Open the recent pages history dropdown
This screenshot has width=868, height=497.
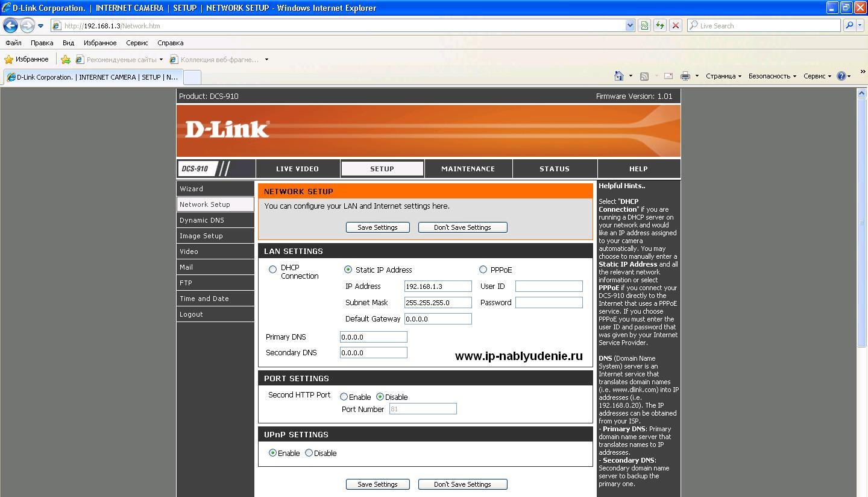point(40,26)
